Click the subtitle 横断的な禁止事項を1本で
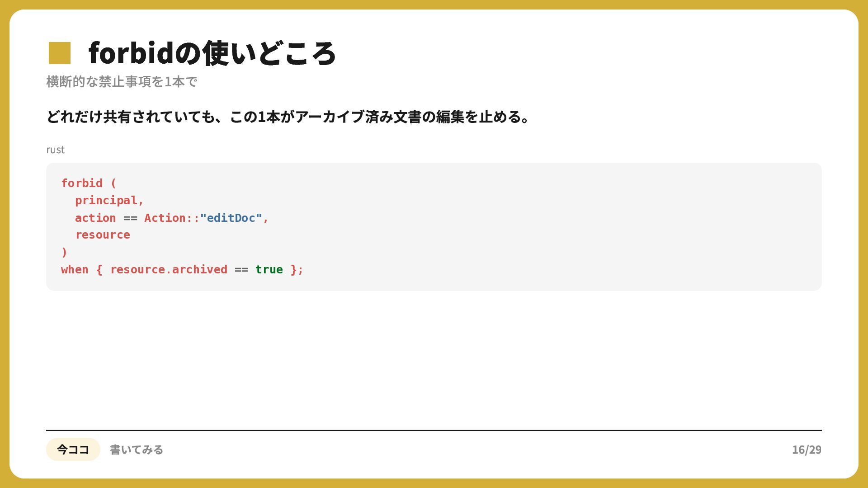Image resolution: width=868 pixels, height=488 pixels. 122,82
